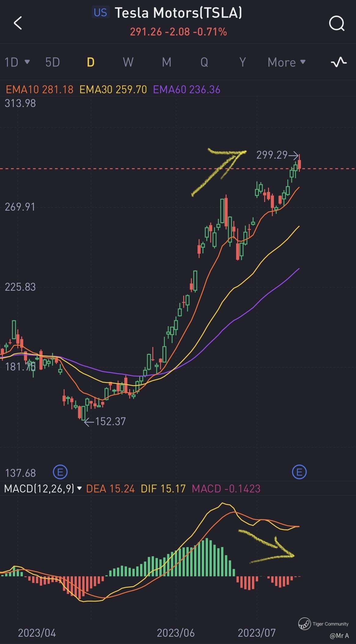Tap the 2023/06 date label
The width and height of the screenshot is (356, 644).
coord(176,633)
